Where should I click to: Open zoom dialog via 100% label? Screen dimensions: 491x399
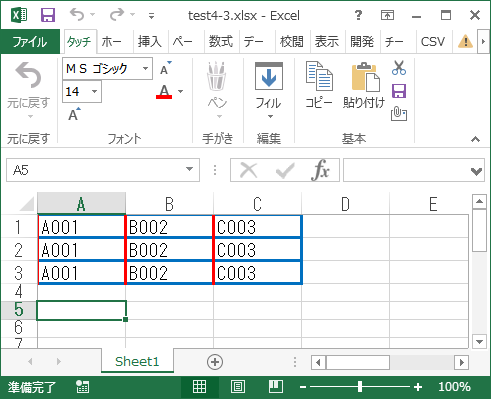point(454,387)
